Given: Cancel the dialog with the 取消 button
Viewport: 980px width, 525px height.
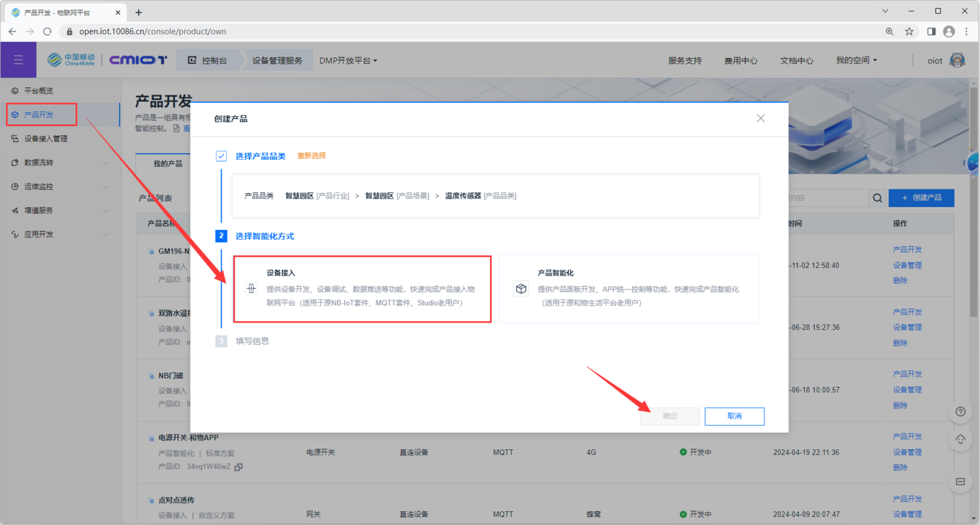Looking at the screenshot, I should click(x=734, y=416).
